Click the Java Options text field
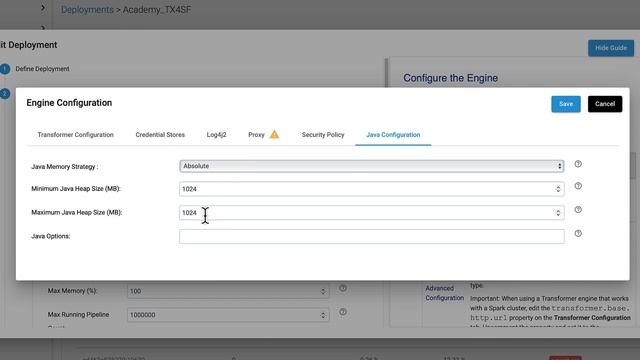The height and width of the screenshot is (360, 640). pyautogui.click(x=371, y=236)
